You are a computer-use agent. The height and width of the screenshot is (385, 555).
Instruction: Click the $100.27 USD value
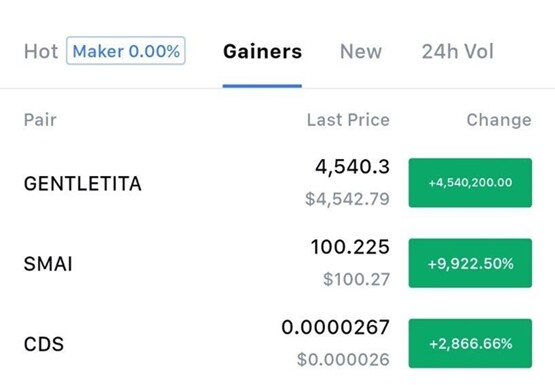[356, 279]
